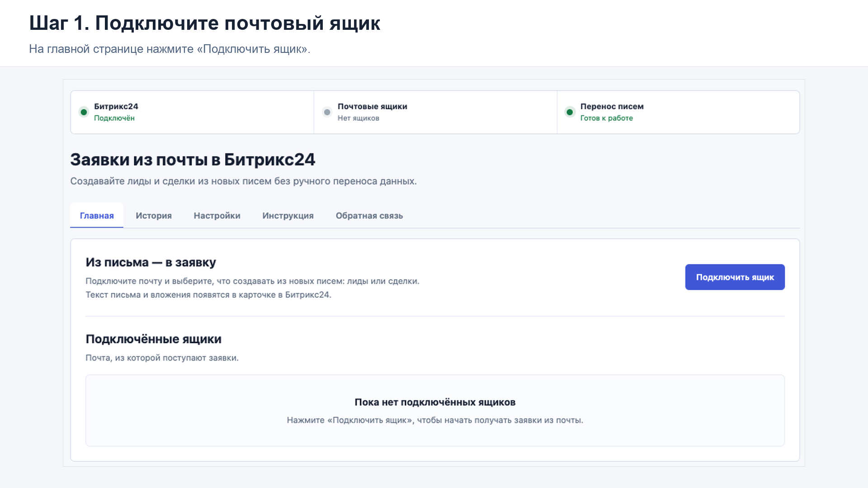Go to the Настройки tab
Viewport: 868px width, 488px height.
217,216
